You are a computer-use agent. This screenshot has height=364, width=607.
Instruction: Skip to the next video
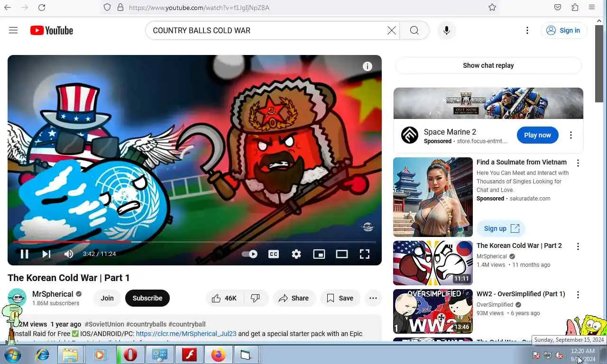coord(46,254)
